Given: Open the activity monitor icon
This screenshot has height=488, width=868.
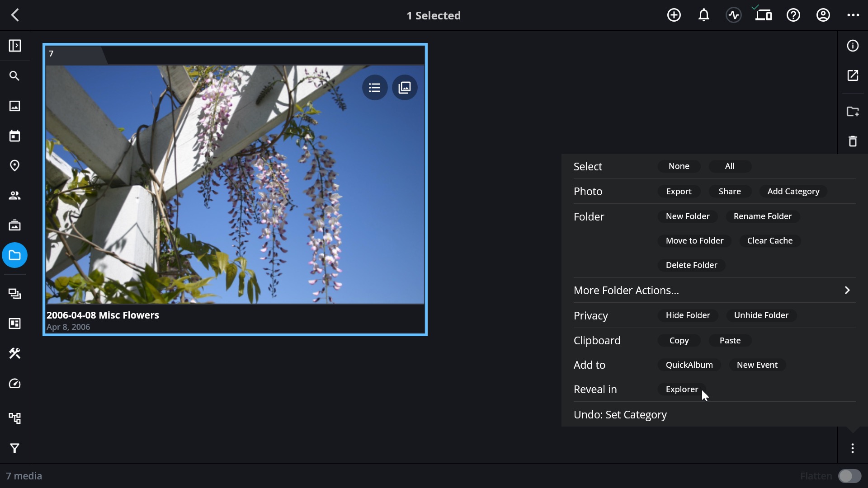Looking at the screenshot, I should [x=733, y=15].
